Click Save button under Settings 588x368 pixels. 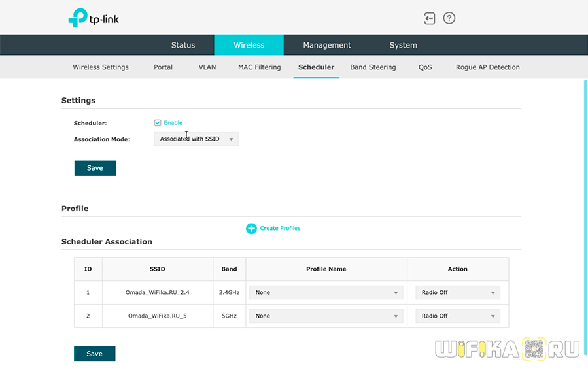pos(95,168)
